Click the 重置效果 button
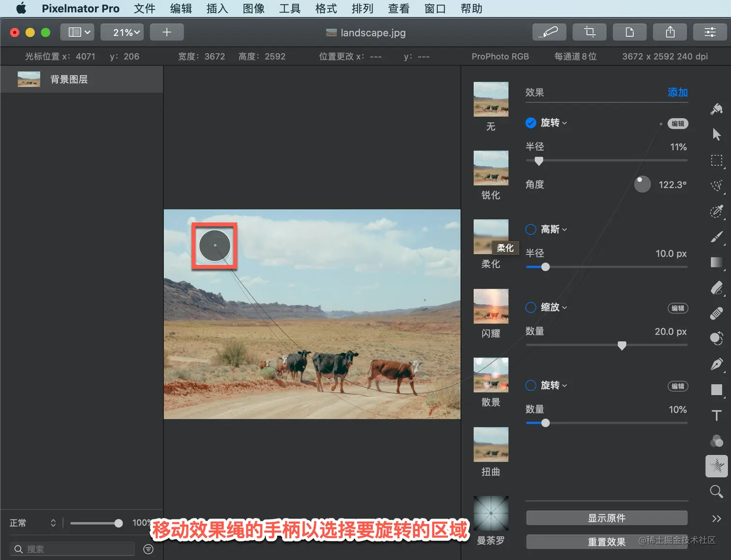The image size is (731, 560). click(x=607, y=542)
